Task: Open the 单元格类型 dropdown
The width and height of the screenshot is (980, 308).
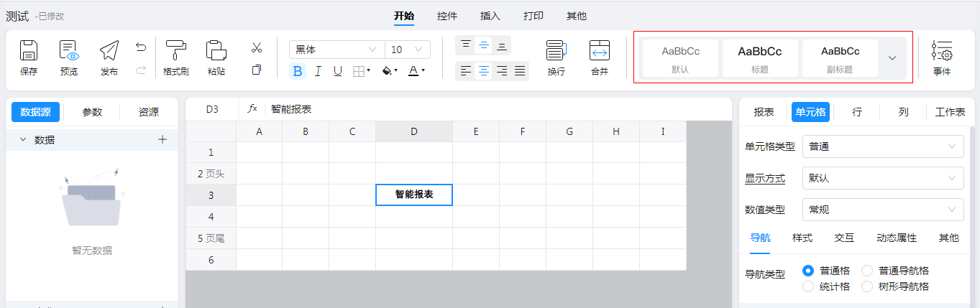Action: click(883, 146)
